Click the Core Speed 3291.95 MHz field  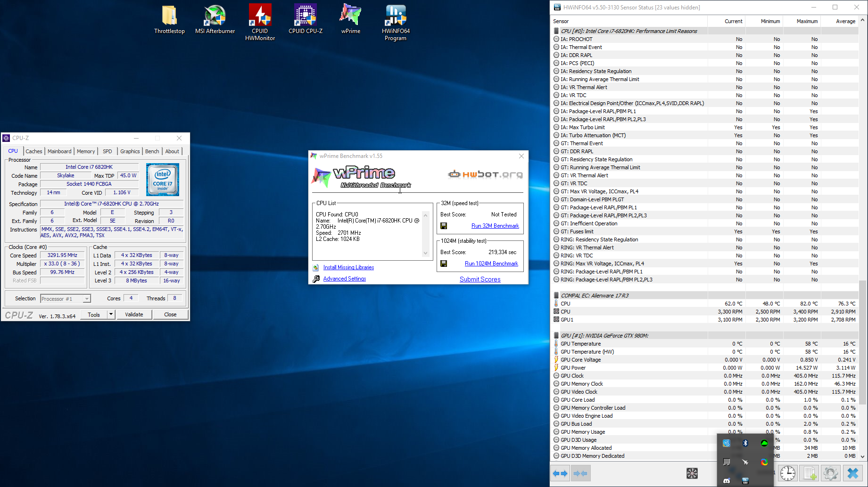click(62, 255)
